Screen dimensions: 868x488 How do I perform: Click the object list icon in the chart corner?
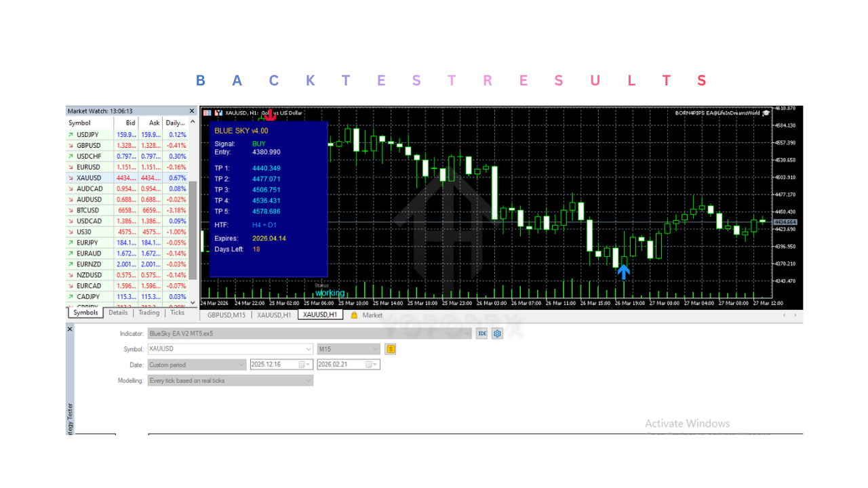click(207, 113)
